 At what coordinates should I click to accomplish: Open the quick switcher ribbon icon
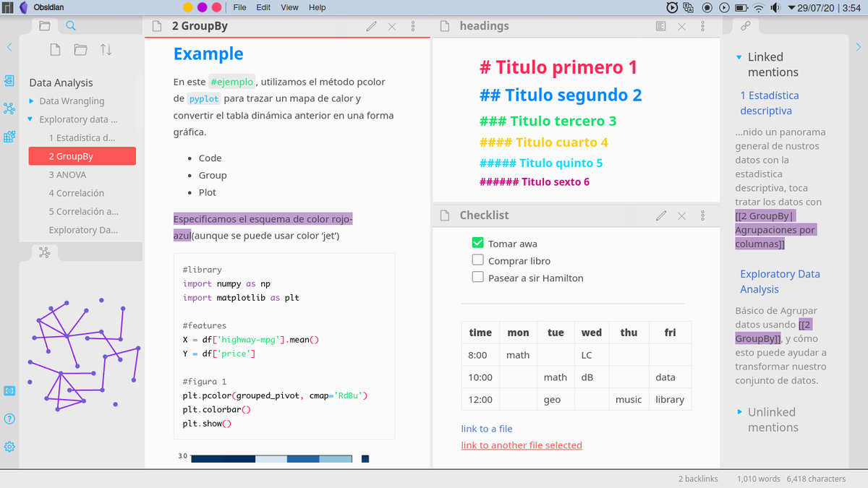[9, 80]
